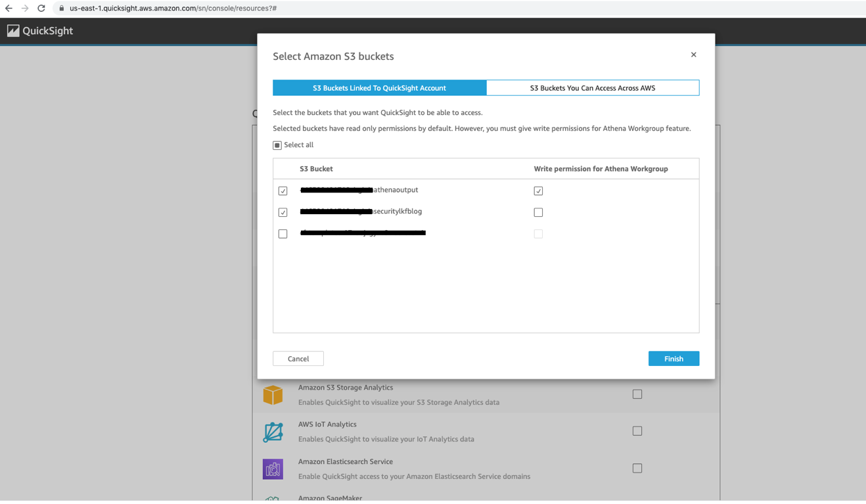The image size is (866, 504).
Task: Click the padlock site info icon
Action: pos(62,9)
